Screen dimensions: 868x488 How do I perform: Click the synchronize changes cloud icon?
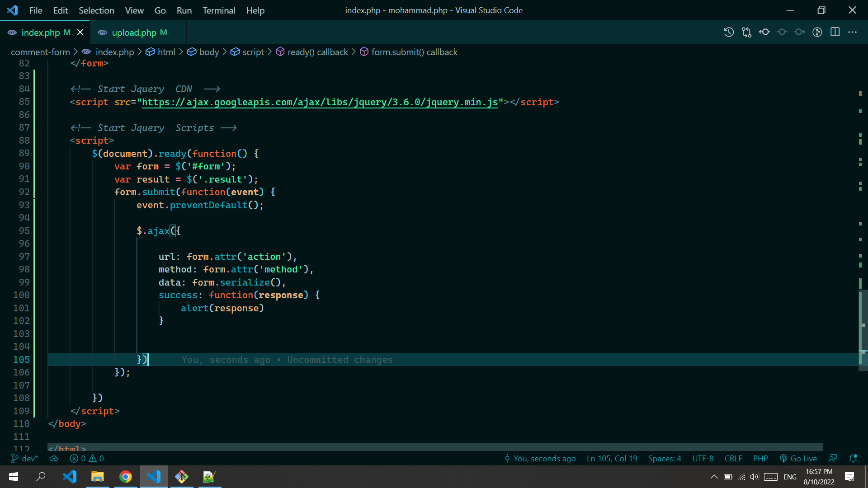click(x=54, y=458)
